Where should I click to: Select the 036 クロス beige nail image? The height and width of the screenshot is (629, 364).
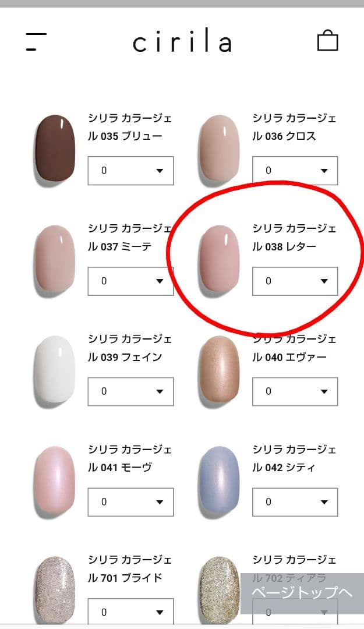tap(219, 149)
